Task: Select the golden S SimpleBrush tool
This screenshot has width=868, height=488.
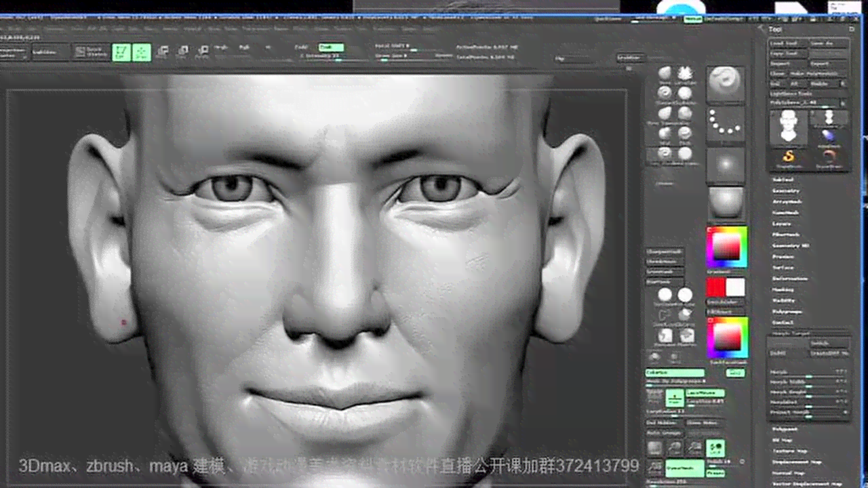Action: (x=788, y=159)
